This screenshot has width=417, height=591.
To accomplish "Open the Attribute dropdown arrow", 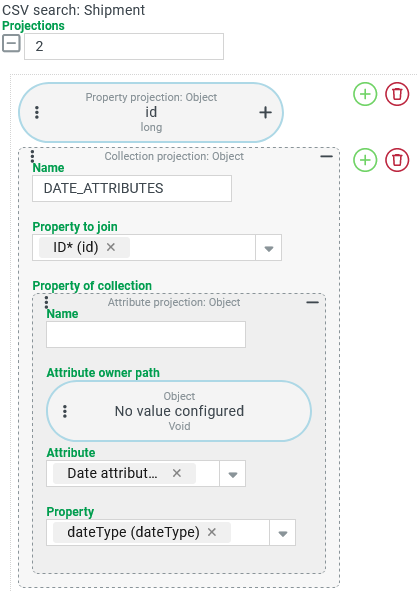I will click(x=233, y=474).
